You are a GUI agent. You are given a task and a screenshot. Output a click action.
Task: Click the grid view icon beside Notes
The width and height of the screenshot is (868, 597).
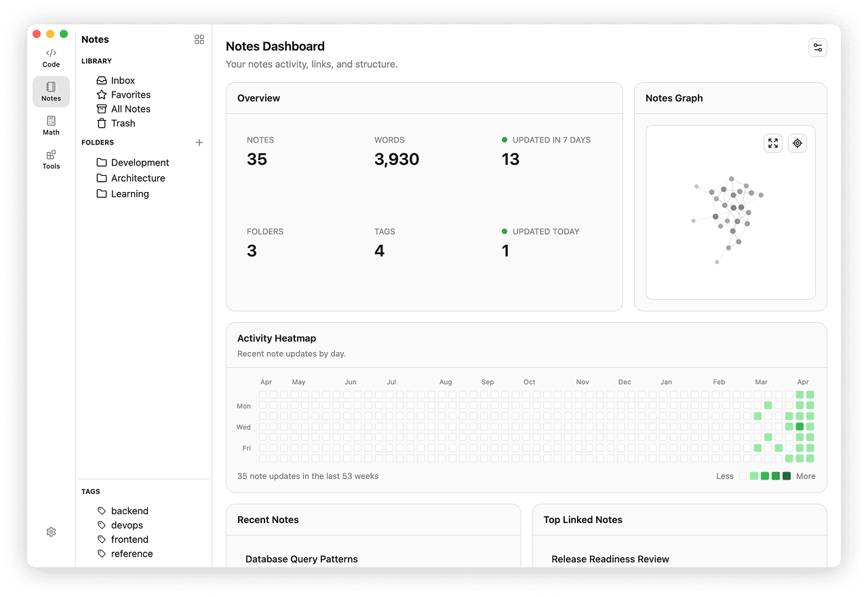[x=199, y=39]
